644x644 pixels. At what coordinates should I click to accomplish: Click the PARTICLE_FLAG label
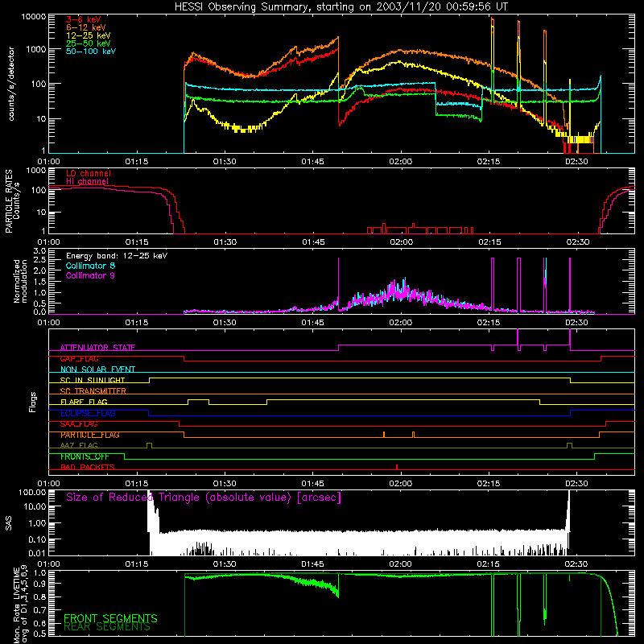click(90, 435)
